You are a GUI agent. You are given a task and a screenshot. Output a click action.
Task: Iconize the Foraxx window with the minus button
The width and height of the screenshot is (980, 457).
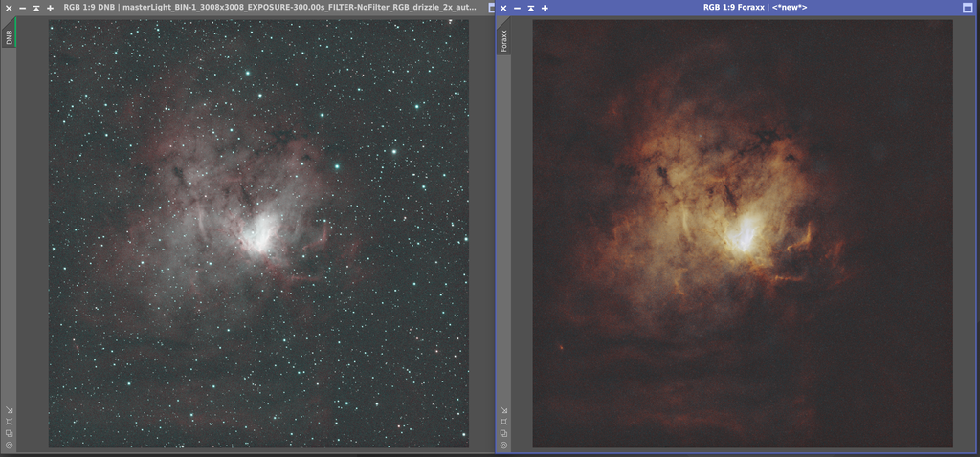517,8
